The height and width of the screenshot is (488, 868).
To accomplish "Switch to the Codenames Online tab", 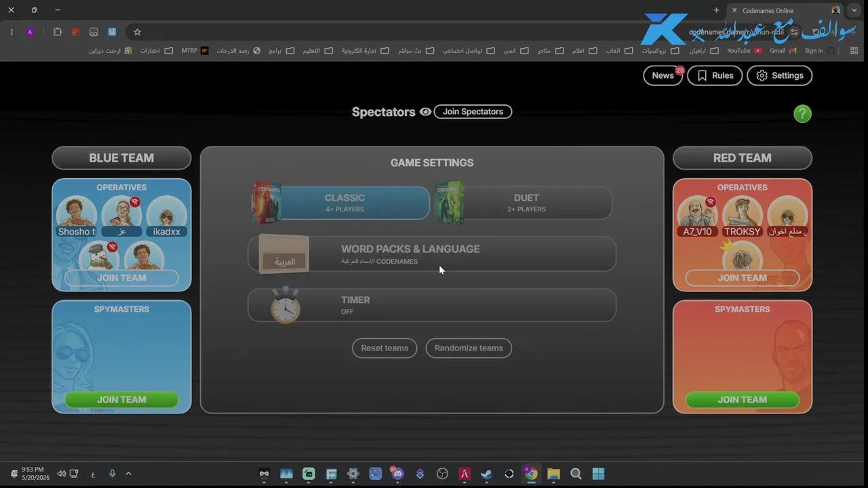I will coord(785,10).
